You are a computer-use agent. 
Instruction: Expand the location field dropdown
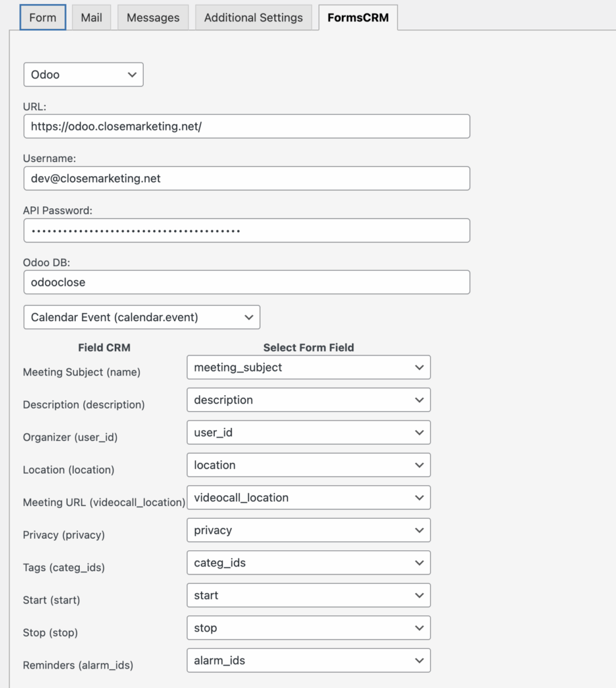308,465
